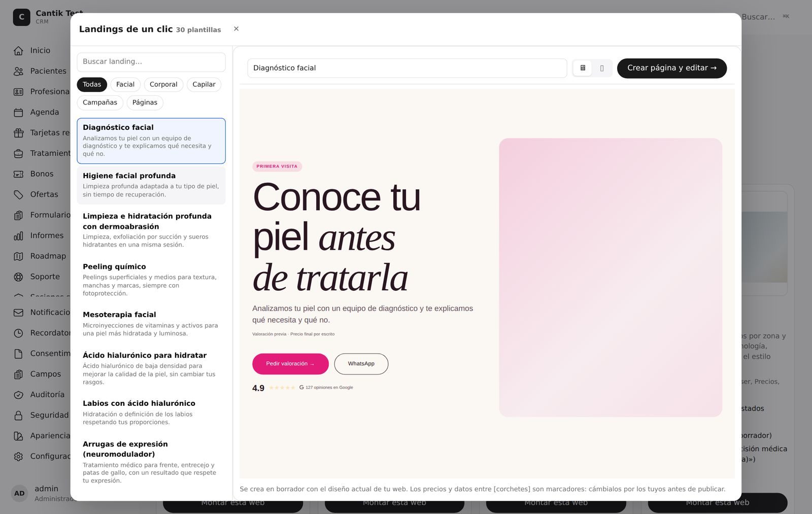
Task: Click the Profesionales ID card icon
Action: [18, 92]
